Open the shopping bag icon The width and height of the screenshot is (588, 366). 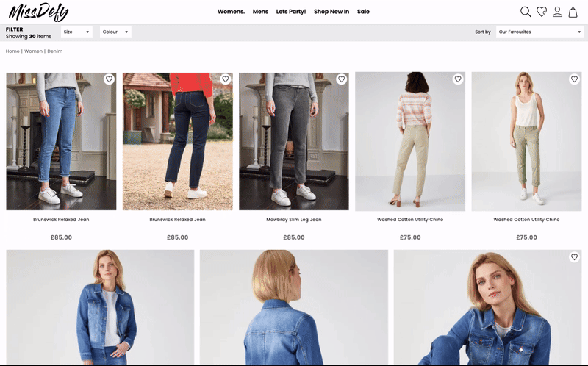tap(573, 12)
